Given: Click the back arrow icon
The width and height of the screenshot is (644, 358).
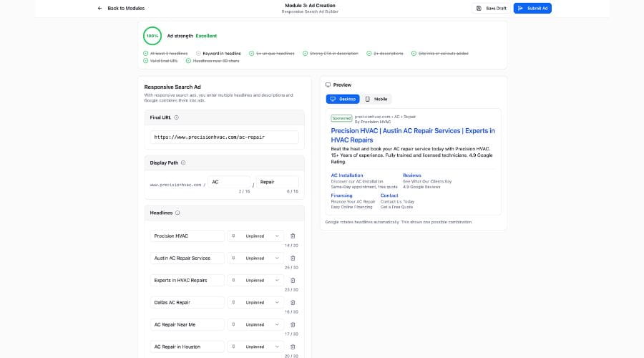Looking at the screenshot, I should coord(100,8).
